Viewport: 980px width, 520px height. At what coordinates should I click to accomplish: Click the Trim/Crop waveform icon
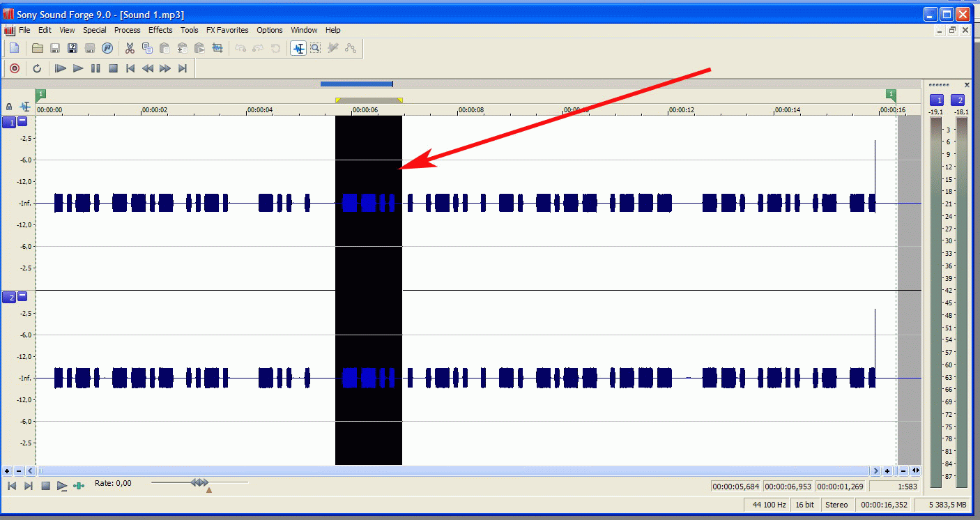pos(217,48)
